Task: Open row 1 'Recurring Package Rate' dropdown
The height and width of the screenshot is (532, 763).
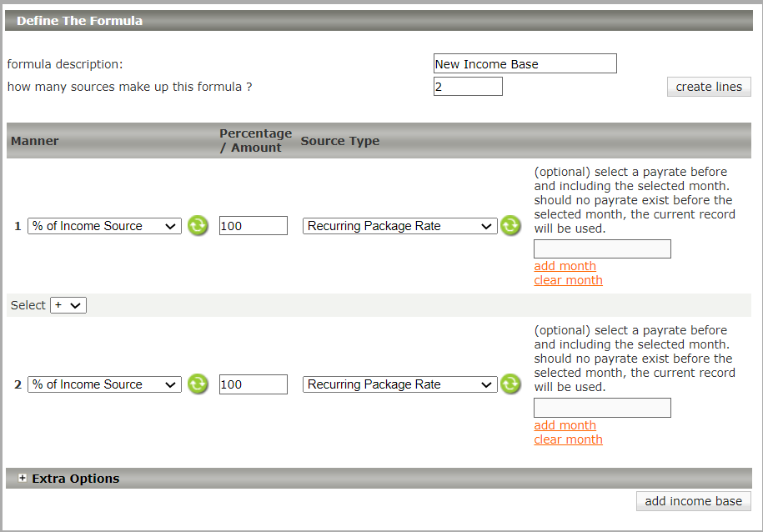Action: pyautogui.click(x=399, y=226)
